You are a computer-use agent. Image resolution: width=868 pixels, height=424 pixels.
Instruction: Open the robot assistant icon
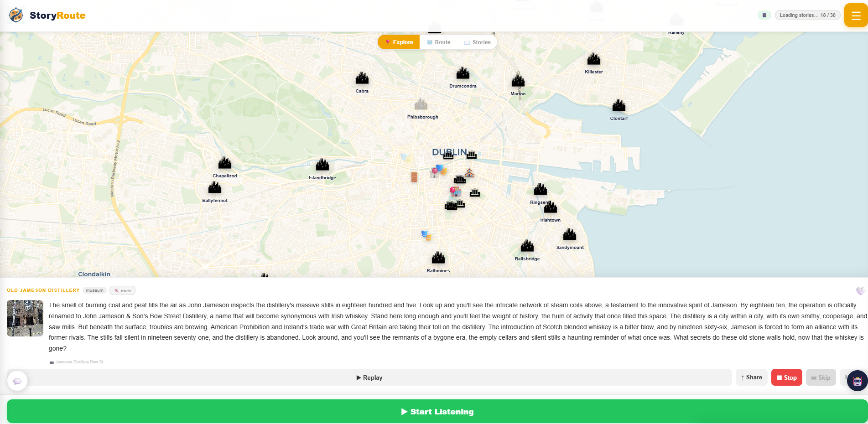pyautogui.click(x=858, y=381)
